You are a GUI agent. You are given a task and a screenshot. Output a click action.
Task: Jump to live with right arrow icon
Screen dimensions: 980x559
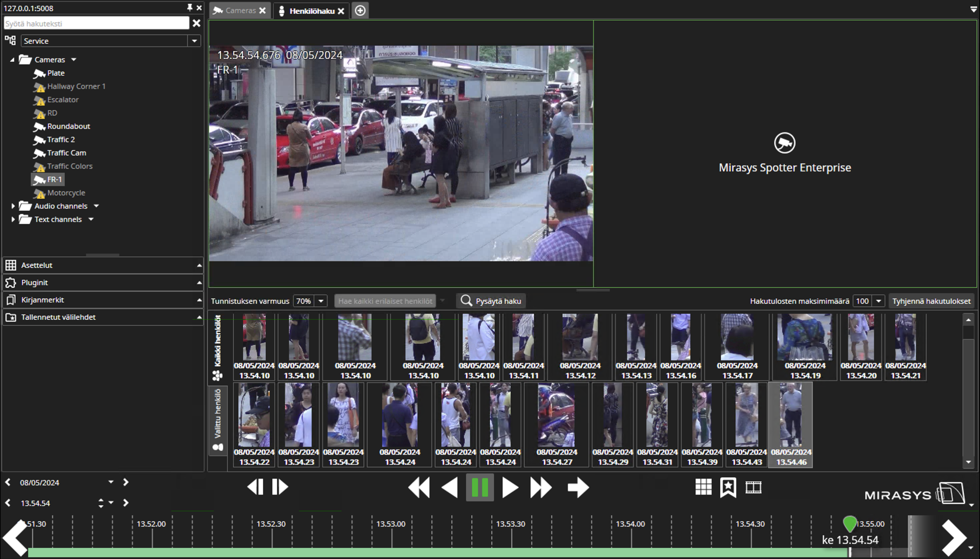tap(578, 487)
